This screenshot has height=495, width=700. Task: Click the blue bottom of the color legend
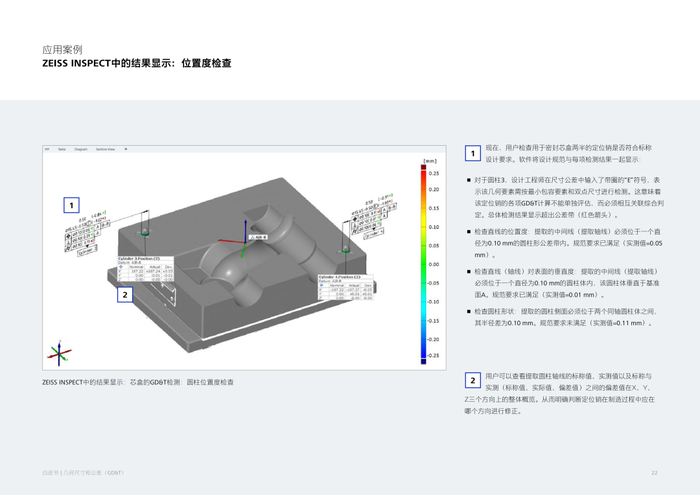(x=423, y=350)
